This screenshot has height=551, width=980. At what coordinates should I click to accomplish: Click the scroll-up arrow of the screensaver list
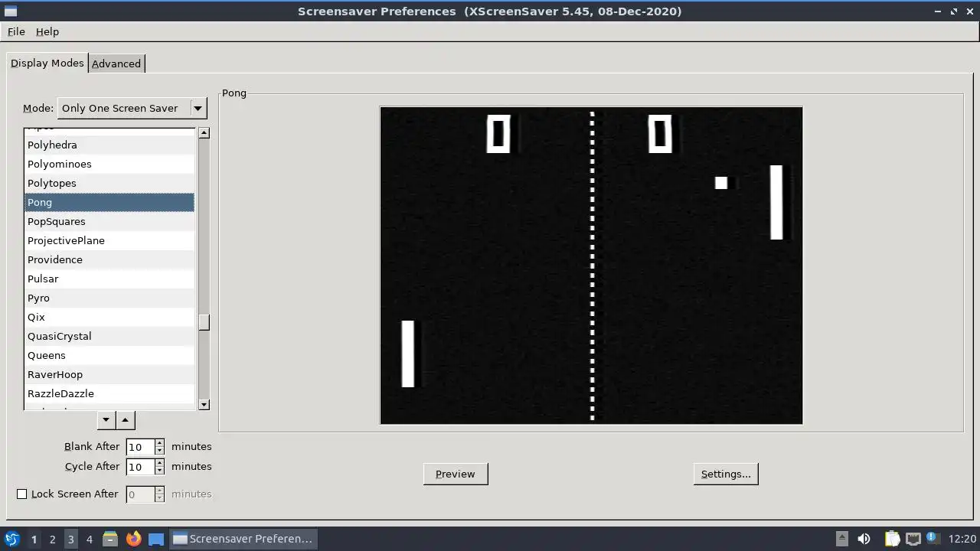pos(204,132)
